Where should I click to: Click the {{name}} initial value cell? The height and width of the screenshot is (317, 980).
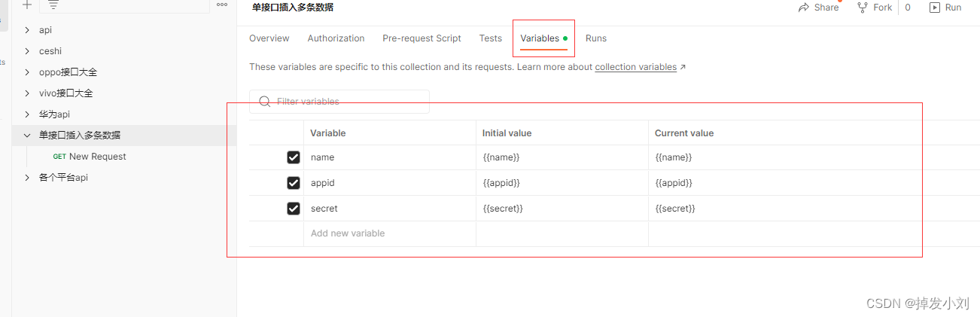[562, 157]
